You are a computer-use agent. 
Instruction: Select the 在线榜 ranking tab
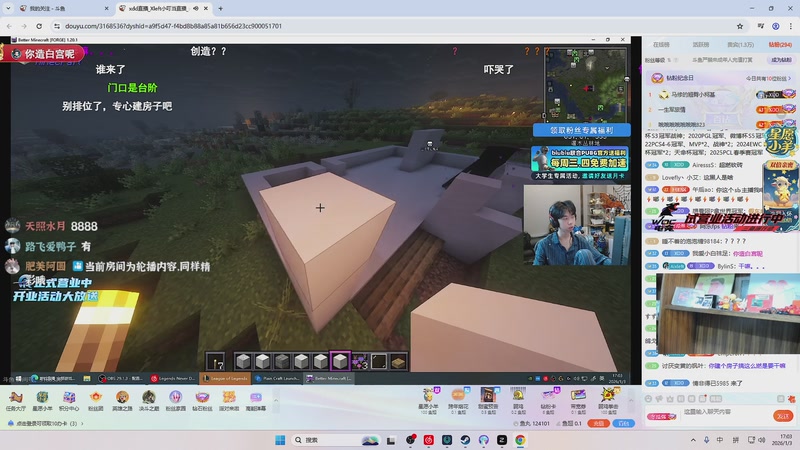click(661, 45)
